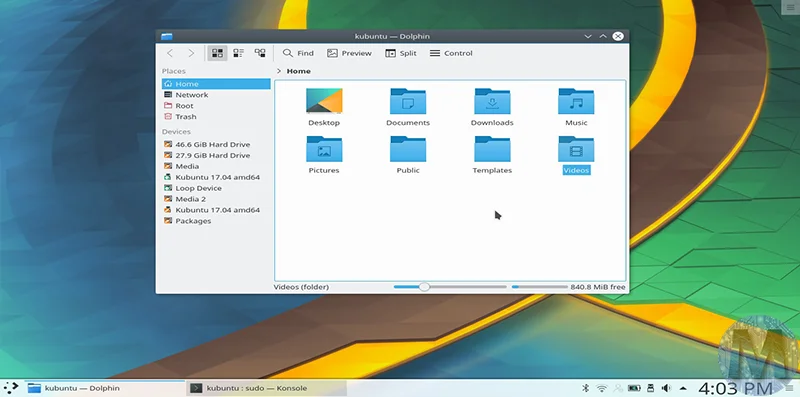800x397 pixels.
Task: Open the battery status tray icon
Action: pos(634,388)
